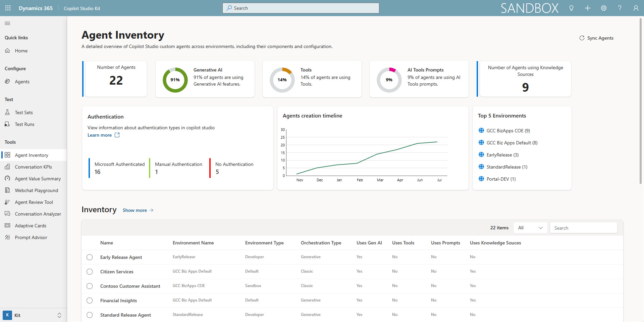Open StandardRelease (1) environment

pos(507,167)
